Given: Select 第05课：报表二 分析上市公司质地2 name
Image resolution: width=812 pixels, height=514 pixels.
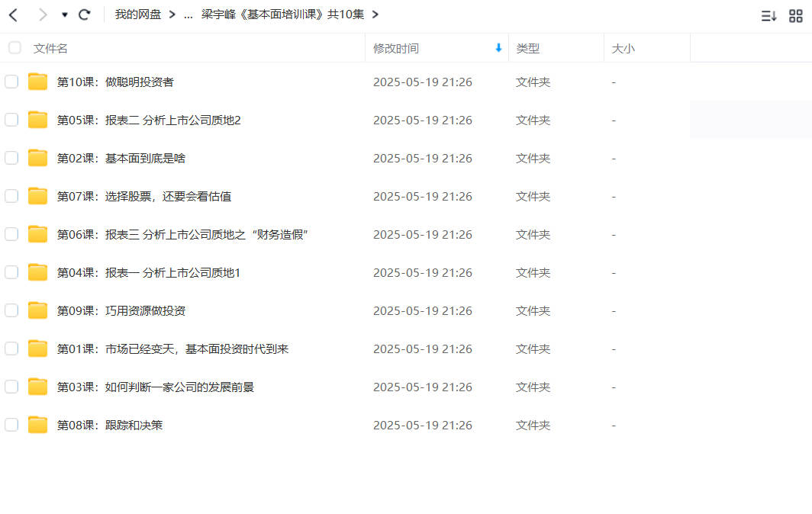Looking at the screenshot, I should (149, 120).
